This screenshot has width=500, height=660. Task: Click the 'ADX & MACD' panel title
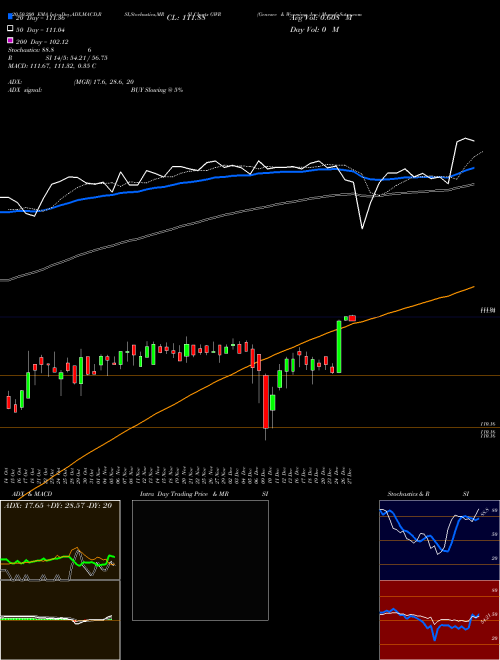30,494
